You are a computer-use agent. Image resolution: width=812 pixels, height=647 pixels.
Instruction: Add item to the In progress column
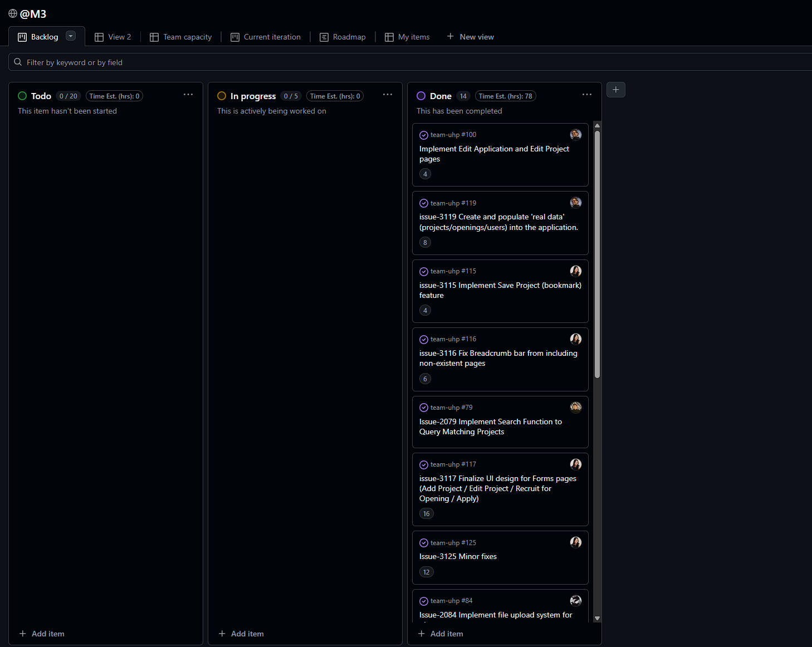coord(241,634)
